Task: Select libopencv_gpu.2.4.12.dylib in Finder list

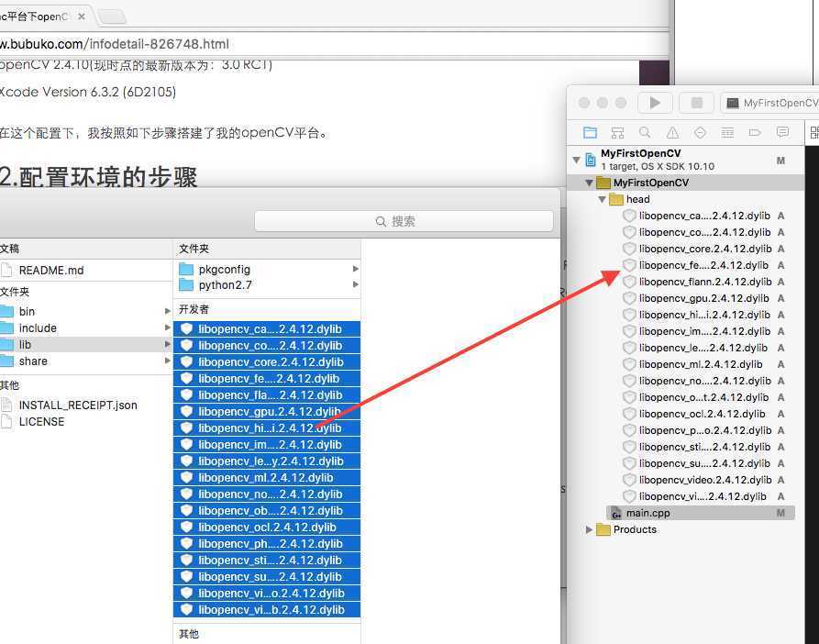Action: coord(267,412)
